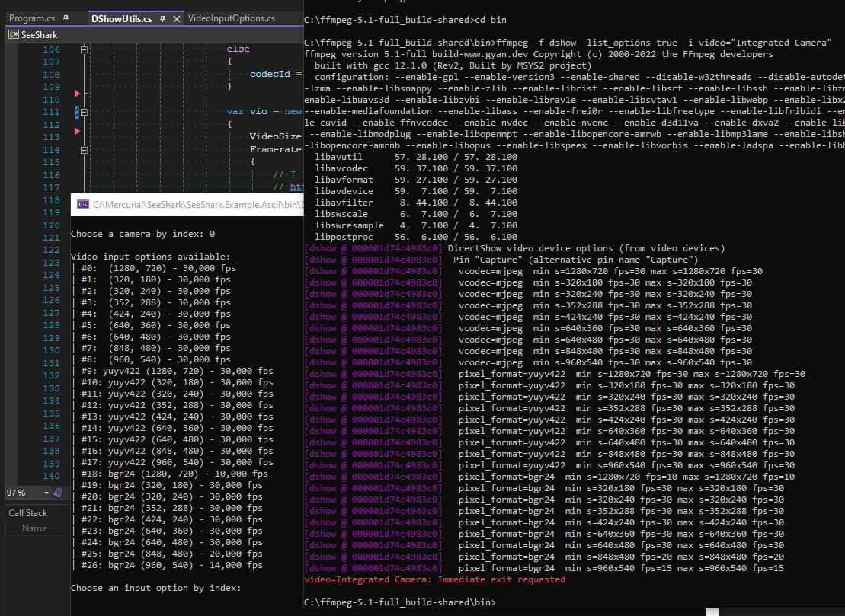The image size is (845, 616).
Task: Open the SeeShark project navigation dropdown
Action: 155,34
